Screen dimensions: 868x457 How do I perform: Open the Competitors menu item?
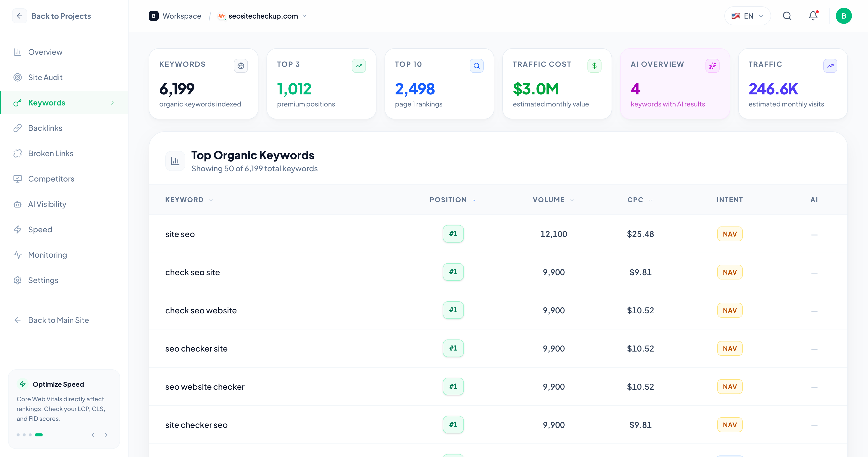64,179
